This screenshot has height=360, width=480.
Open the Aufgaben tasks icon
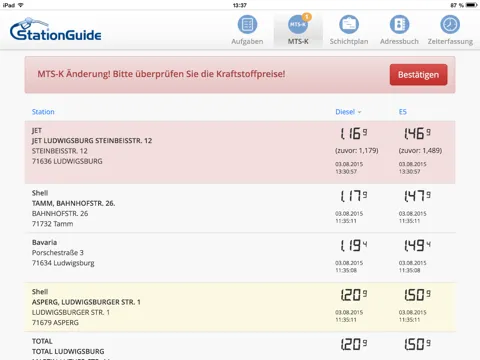pyautogui.click(x=247, y=24)
